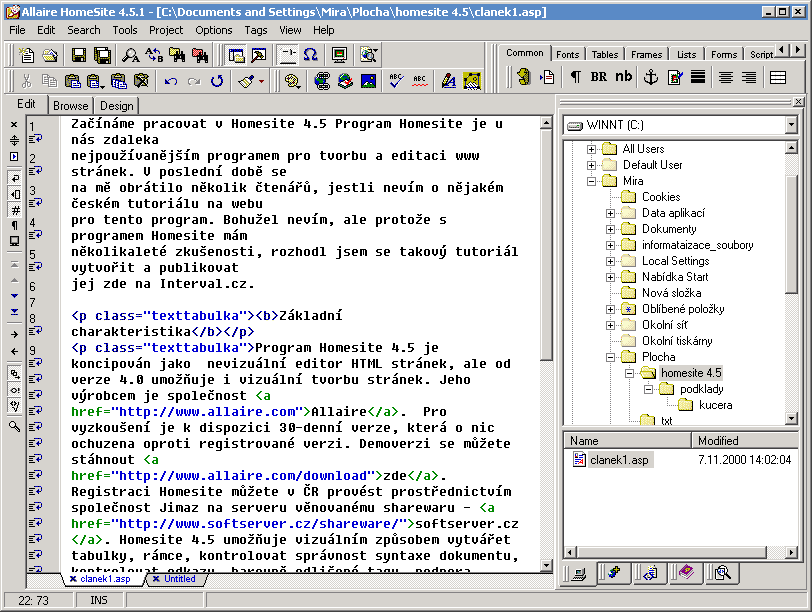Viewport: 812px width, 612px height.
Task: Insert a horizontal rule from the Common quickbar
Action: pyautogui.click(x=698, y=77)
